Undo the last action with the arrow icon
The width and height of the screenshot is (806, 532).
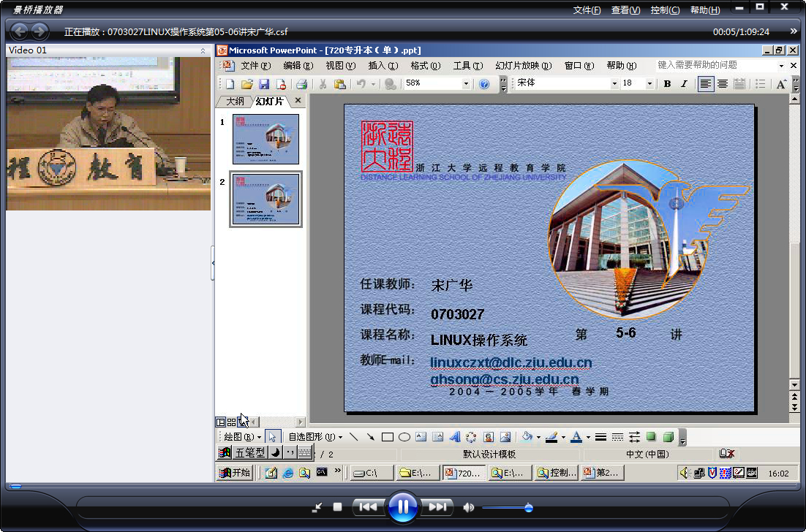pos(361,84)
